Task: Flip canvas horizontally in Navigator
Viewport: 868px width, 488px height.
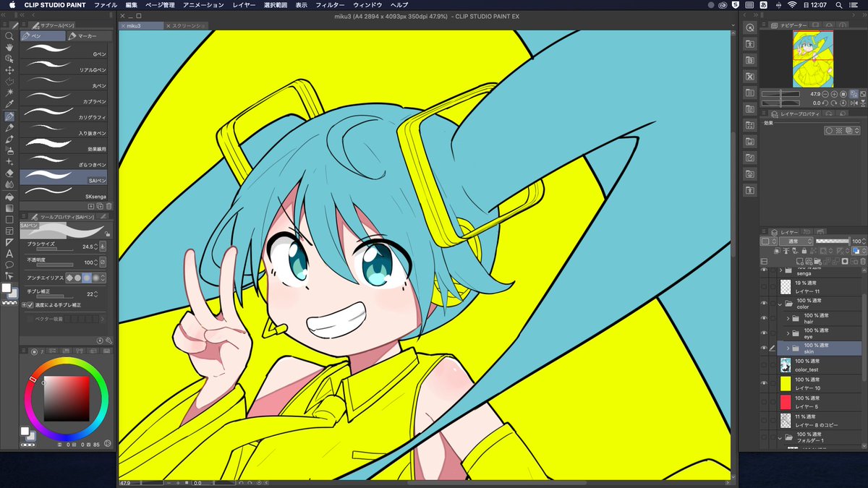Action: [854, 103]
